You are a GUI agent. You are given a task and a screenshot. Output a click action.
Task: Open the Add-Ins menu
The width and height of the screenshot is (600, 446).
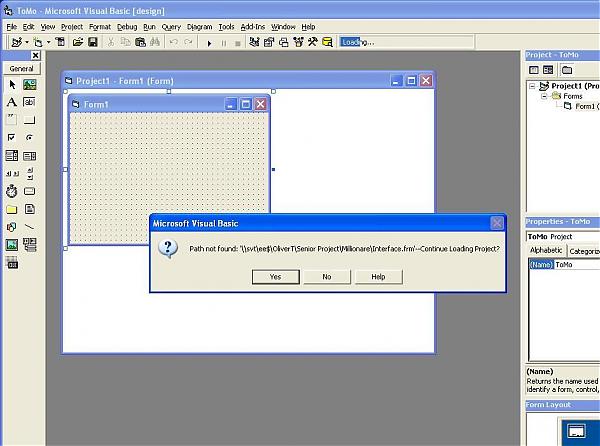pos(253,27)
